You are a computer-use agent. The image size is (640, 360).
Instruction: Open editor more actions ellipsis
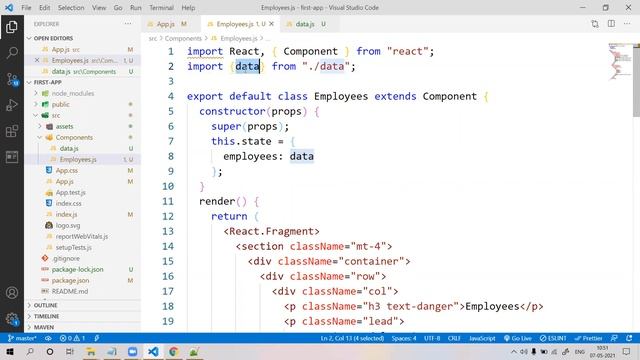(627, 24)
